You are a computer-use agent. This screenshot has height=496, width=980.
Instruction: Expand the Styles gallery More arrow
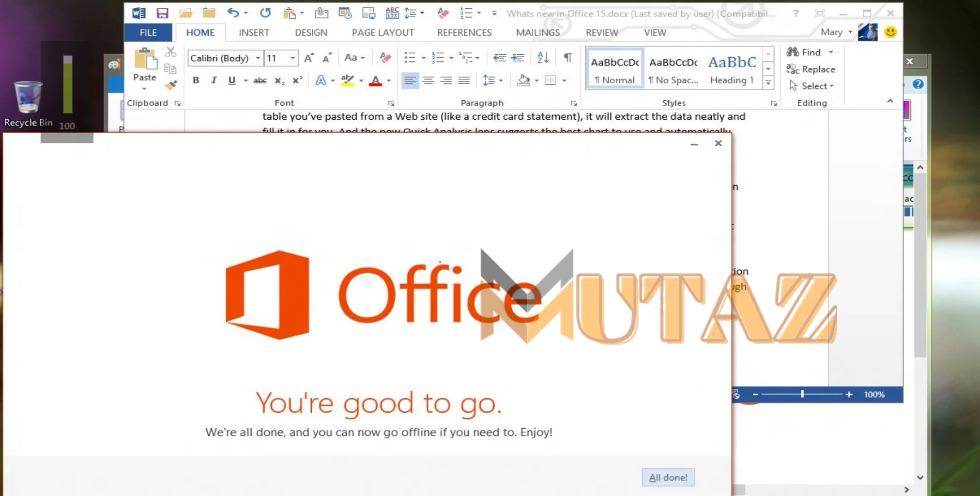click(x=768, y=83)
